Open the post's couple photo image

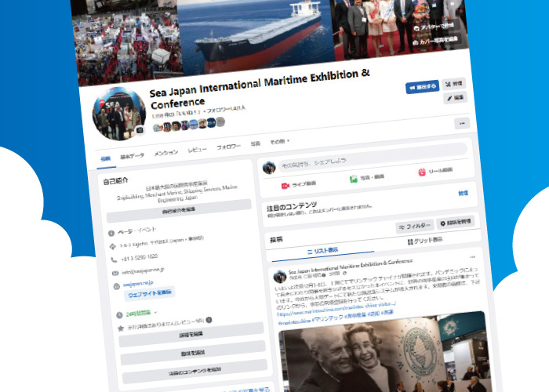point(385,354)
